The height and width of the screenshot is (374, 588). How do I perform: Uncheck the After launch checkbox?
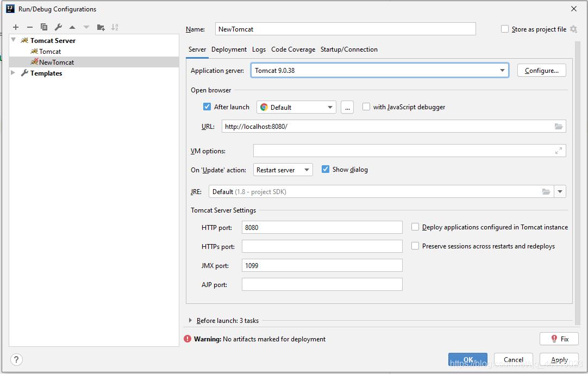(207, 107)
